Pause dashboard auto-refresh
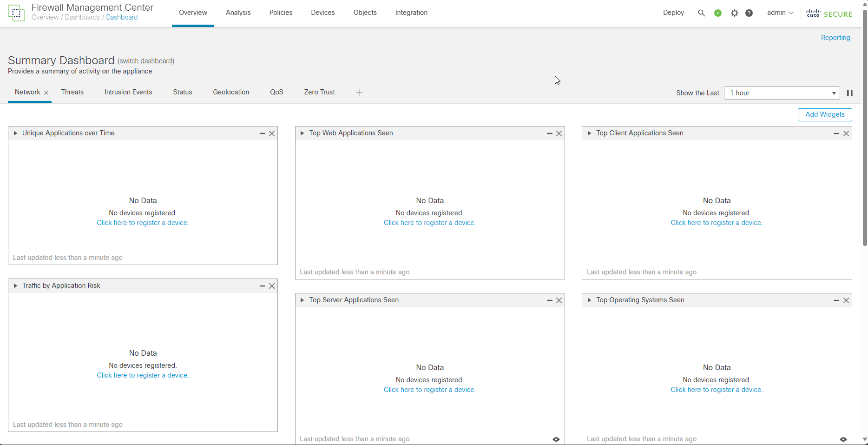Image resolution: width=868 pixels, height=445 pixels. 849,93
